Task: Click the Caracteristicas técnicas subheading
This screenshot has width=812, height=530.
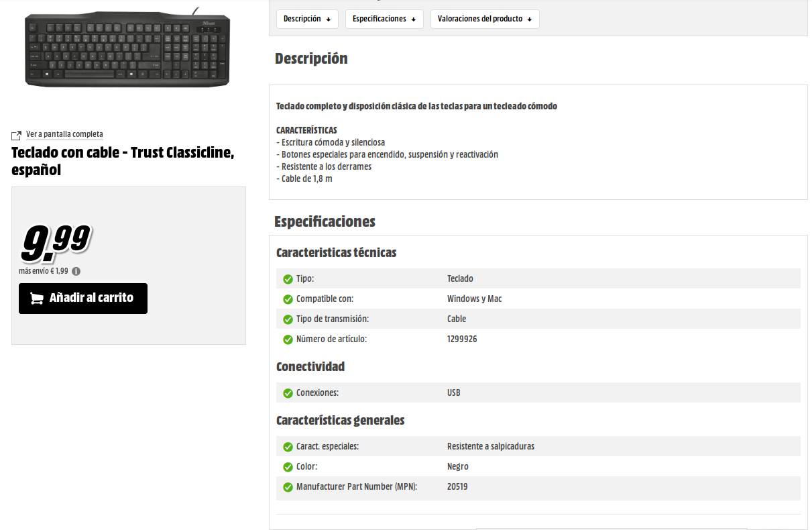Action: pos(337,252)
